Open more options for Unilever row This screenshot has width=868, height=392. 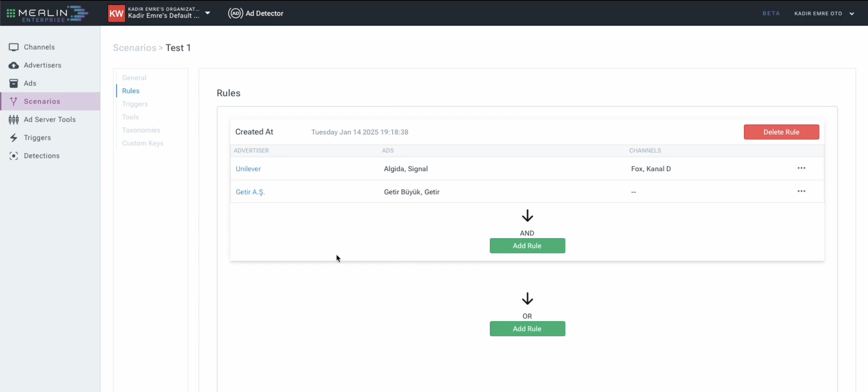(x=801, y=168)
